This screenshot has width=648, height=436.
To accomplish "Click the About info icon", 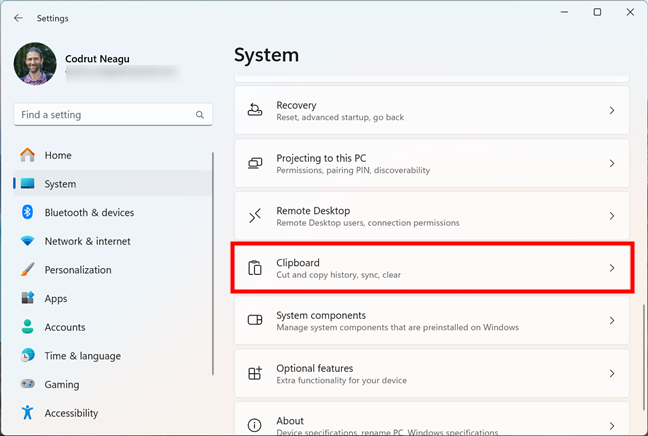I will click(255, 425).
